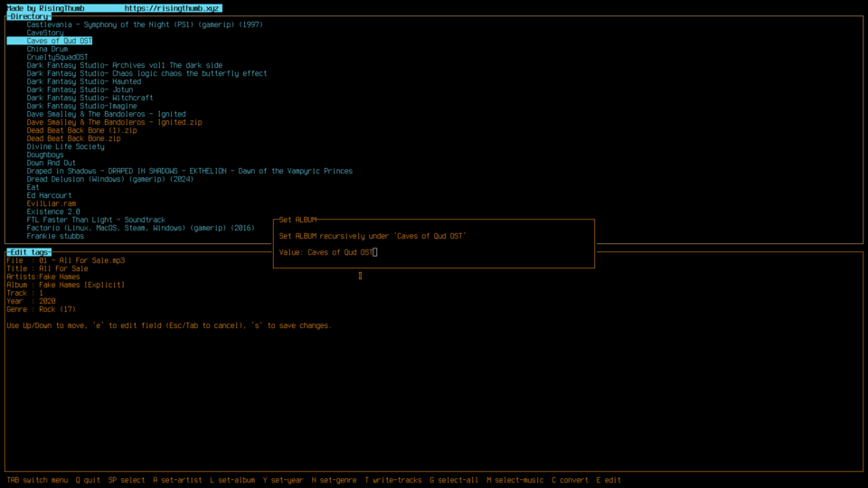
Task: Click 'Q quit' shortcut in bottom bar
Action: pyautogui.click(x=88, y=480)
